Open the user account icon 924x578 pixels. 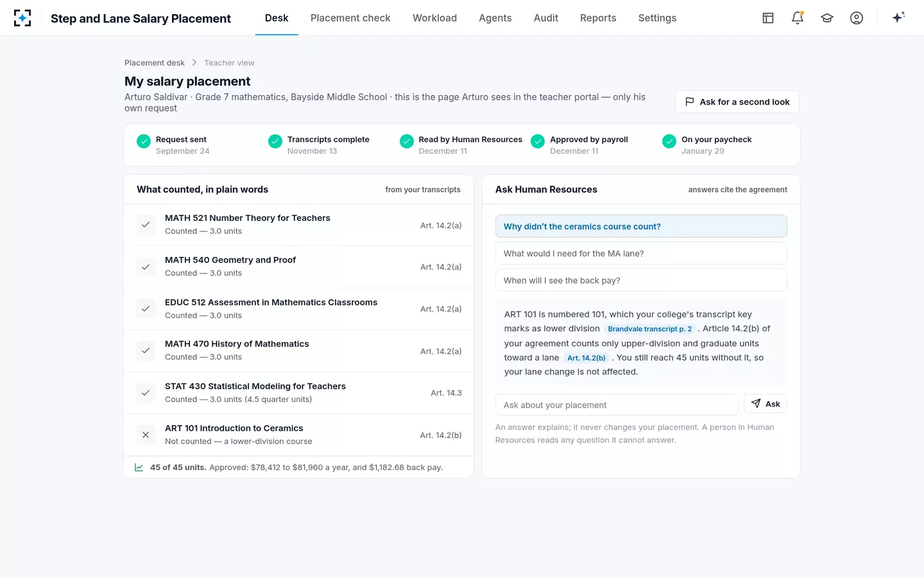click(x=857, y=18)
